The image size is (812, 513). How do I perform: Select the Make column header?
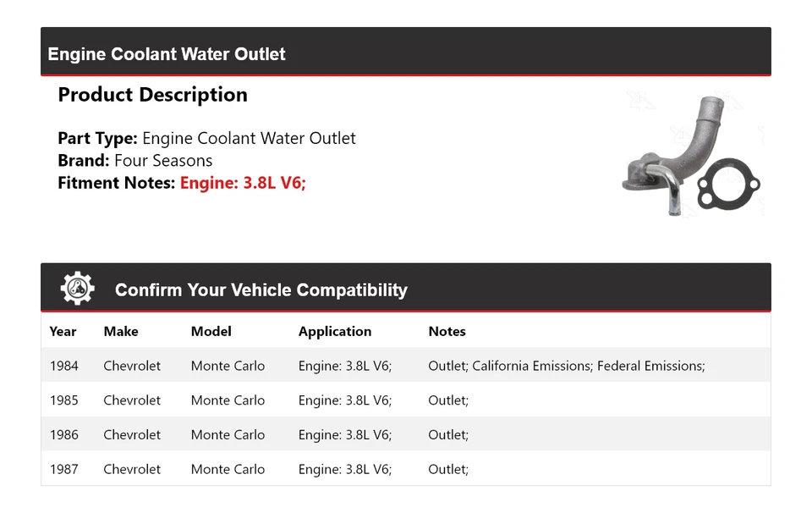pos(121,331)
